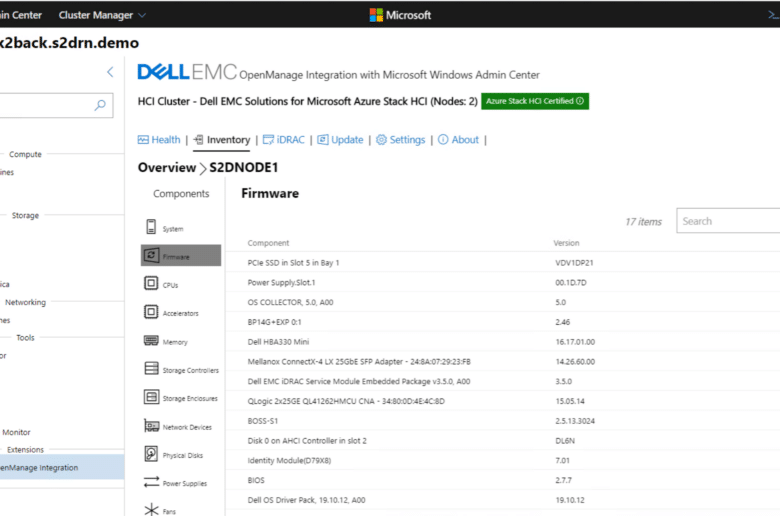This screenshot has height=516, width=780.
Task: Open the System component icon
Action: tap(151, 226)
